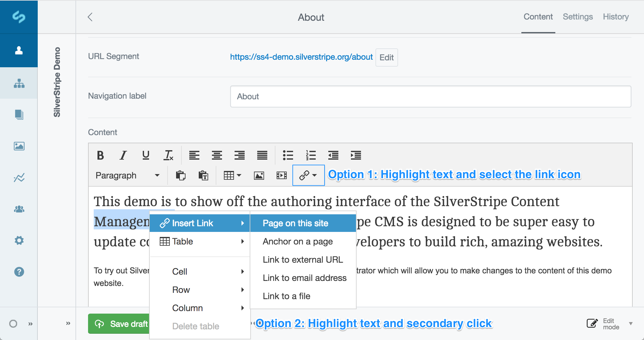Switch to the Settings tab
The image size is (644, 340).
tap(578, 17)
